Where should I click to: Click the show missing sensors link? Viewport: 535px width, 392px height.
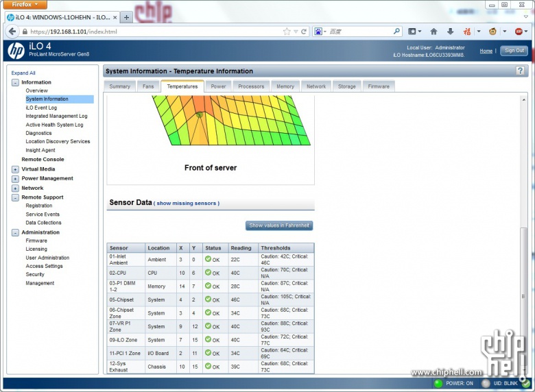(187, 203)
